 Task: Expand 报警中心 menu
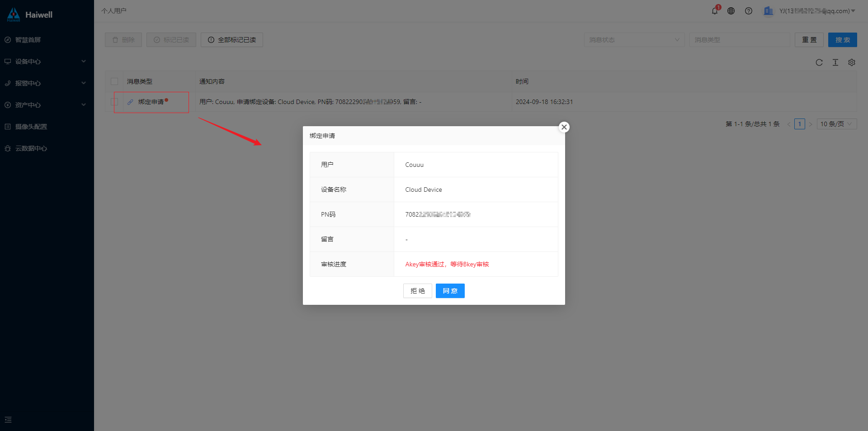tap(47, 83)
